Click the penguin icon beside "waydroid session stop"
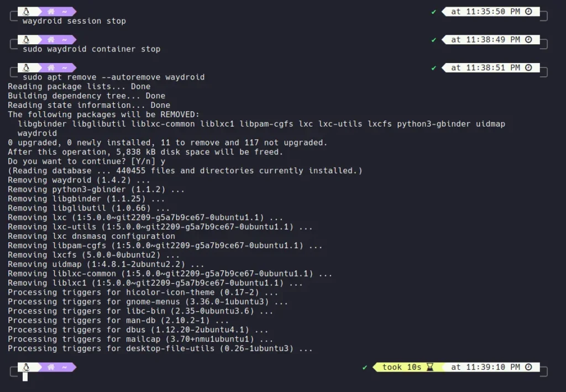Image resolution: width=566 pixels, height=392 pixels. pyautogui.click(x=26, y=12)
